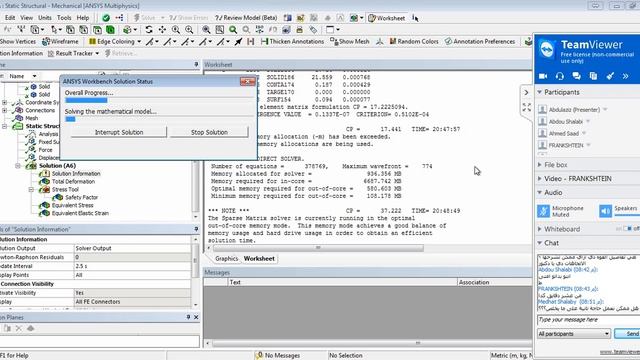Viewport: 640px width, 360px height.
Task: Click the green Previous View magnifier
Action: pos(233,29)
